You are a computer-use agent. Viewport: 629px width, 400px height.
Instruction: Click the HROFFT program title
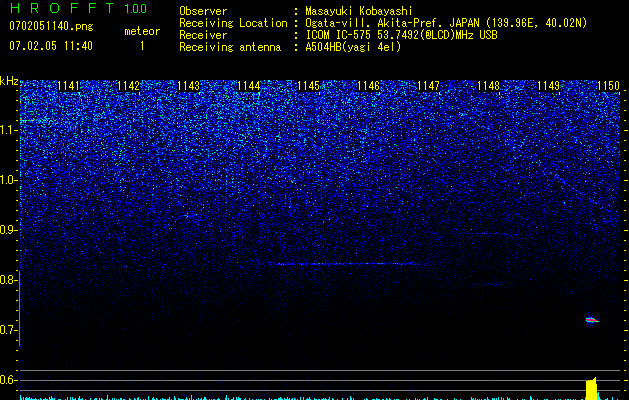pyautogui.click(x=62, y=8)
